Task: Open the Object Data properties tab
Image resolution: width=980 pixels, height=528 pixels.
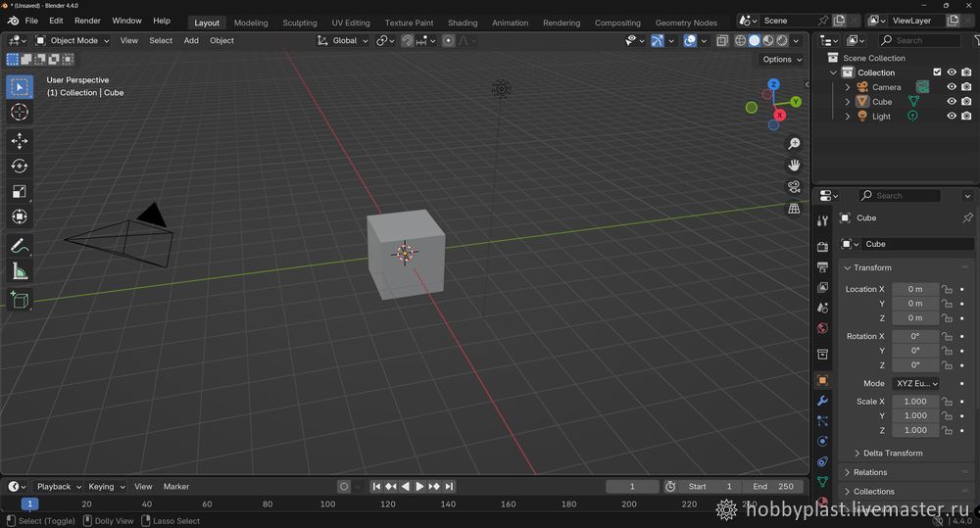Action: pyautogui.click(x=822, y=482)
